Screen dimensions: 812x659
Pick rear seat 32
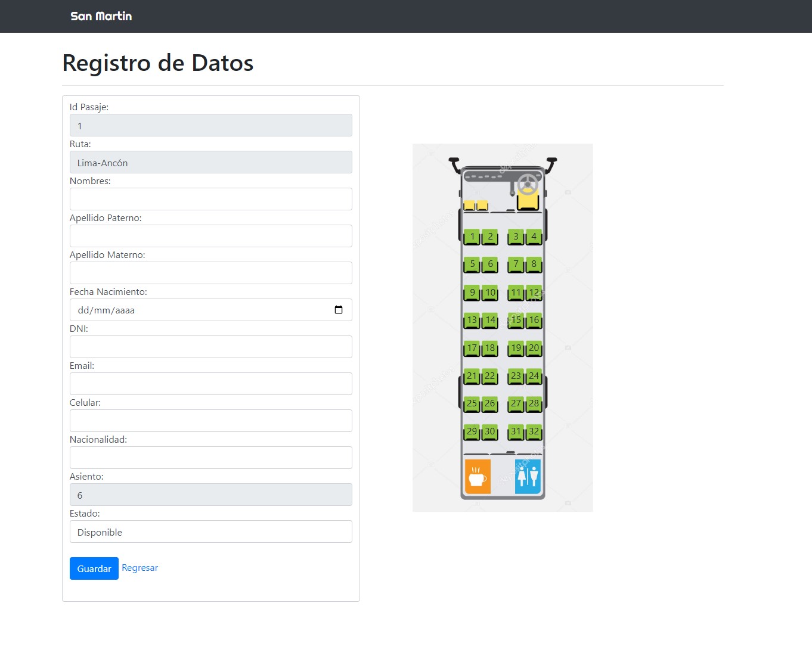tap(534, 431)
